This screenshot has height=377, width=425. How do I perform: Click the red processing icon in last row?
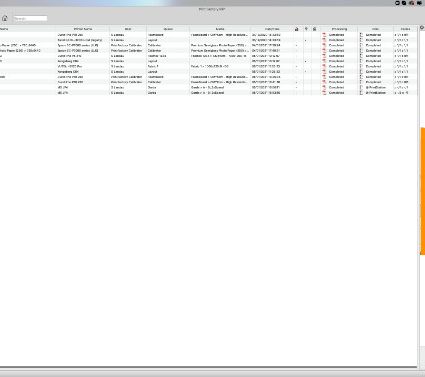324,92
